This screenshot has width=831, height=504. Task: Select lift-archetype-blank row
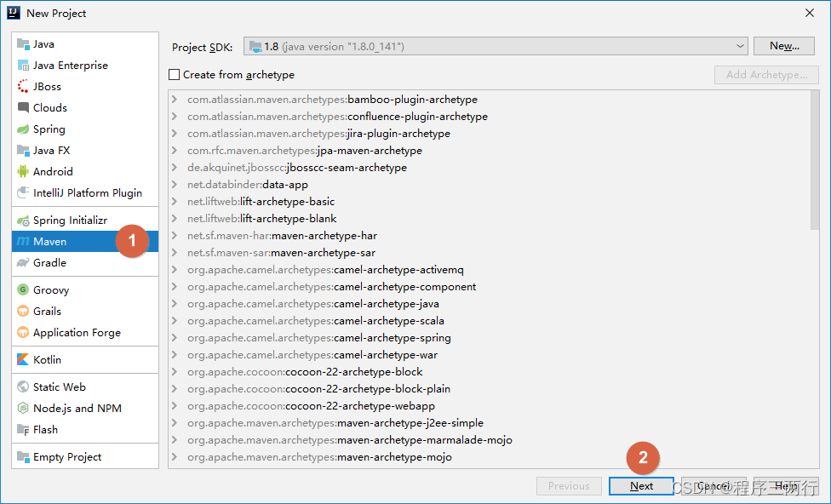tap(490, 218)
